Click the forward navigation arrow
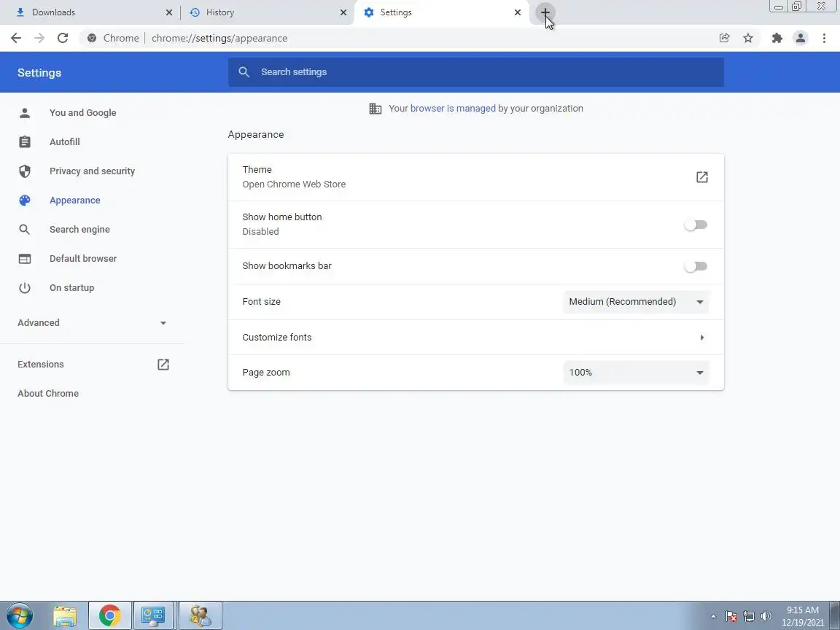Viewport: 840px width, 630px height. tap(39, 38)
